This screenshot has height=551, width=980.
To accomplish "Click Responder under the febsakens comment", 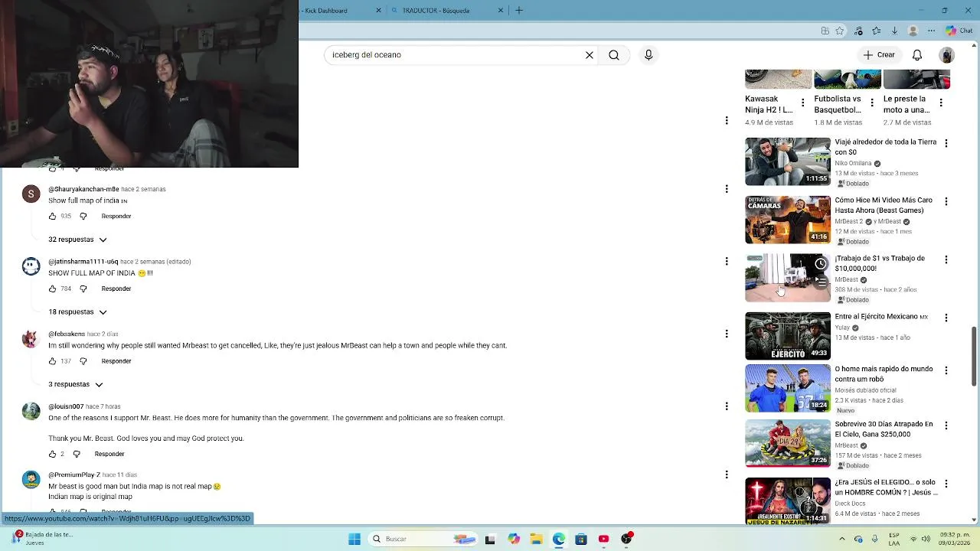I will coord(116,361).
